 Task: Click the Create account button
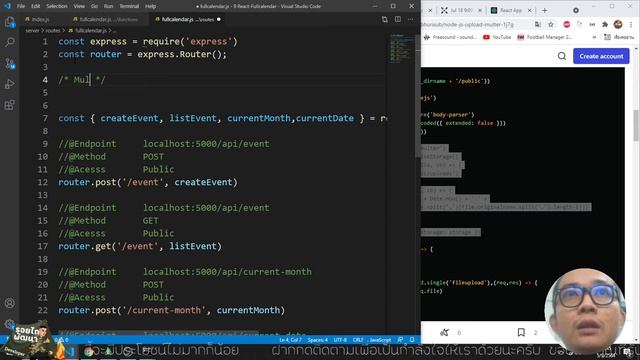pyautogui.click(x=601, y=56)
